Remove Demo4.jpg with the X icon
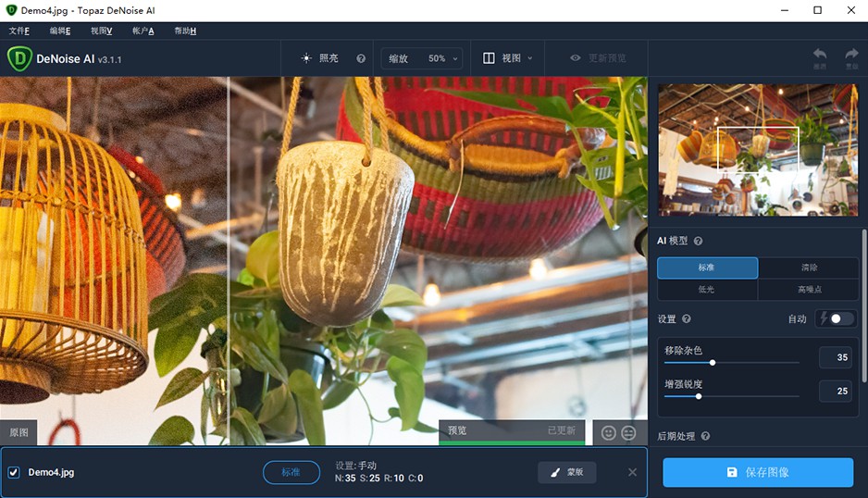868x498 pixels. pyautogui.click(x=632, y=472)
